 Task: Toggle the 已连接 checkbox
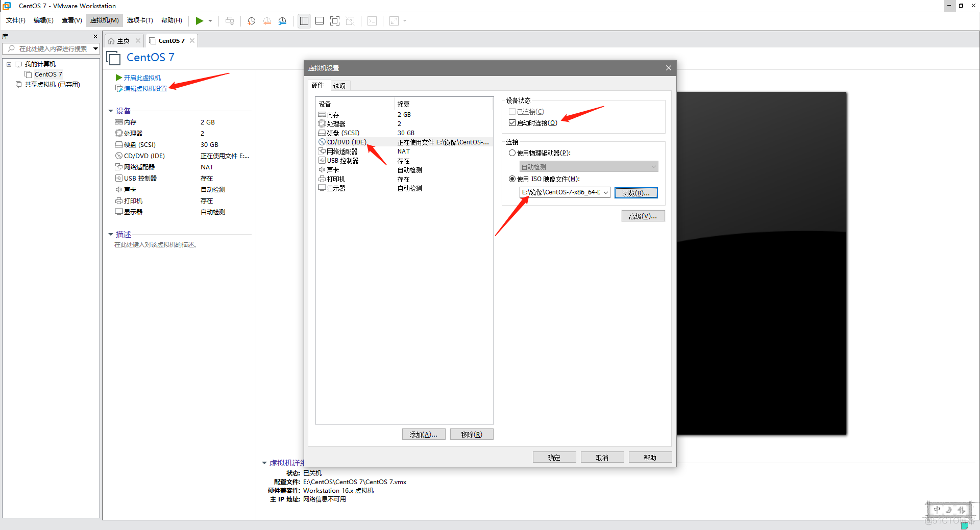512,112
